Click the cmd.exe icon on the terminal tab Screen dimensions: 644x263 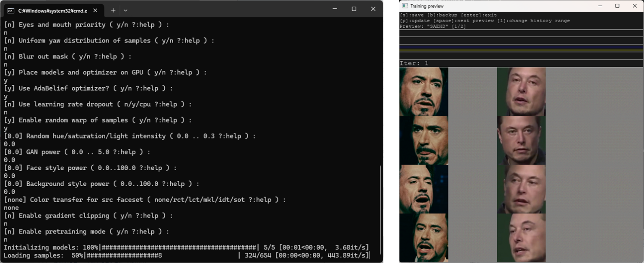click(11, 10)
